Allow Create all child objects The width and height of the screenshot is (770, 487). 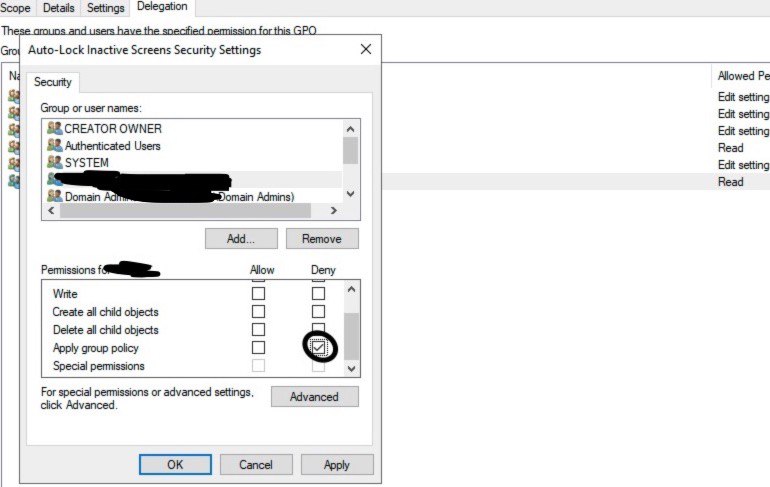tap(258, 312)
